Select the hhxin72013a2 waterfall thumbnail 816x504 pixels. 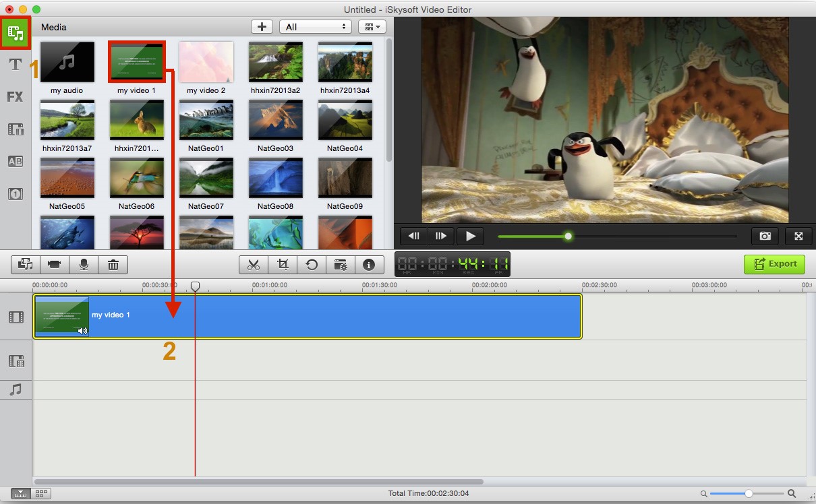point(275,63)
